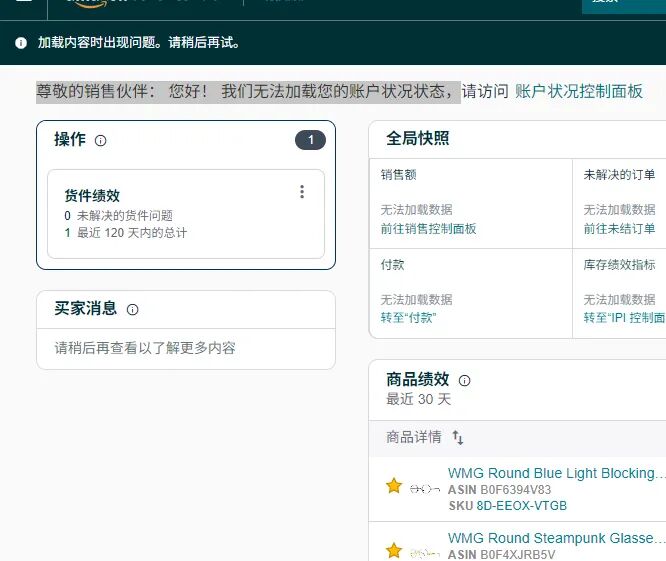This screenshot has height=561, width=666.
Task: Click the alert icon in error banner
Action: (x=21, y=43)
